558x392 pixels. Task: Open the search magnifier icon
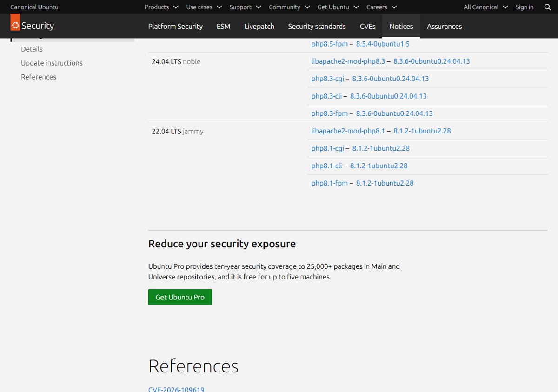coord(547,7)
